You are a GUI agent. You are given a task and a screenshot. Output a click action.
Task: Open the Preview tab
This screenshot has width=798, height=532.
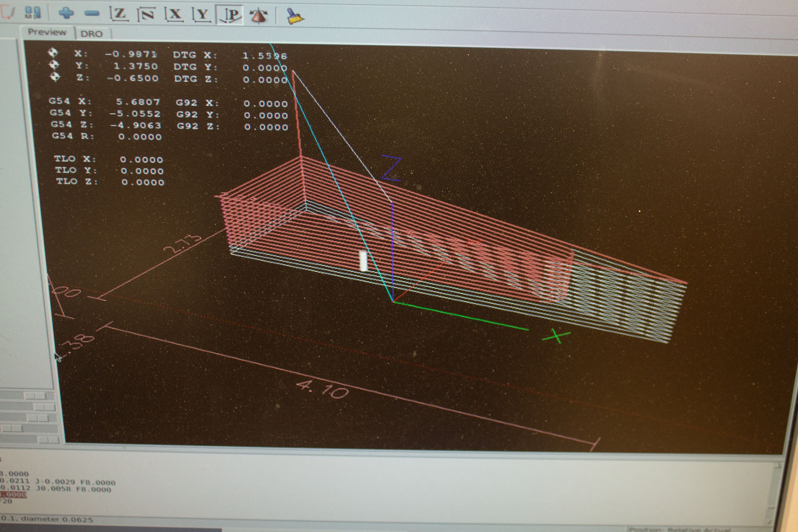47,32
